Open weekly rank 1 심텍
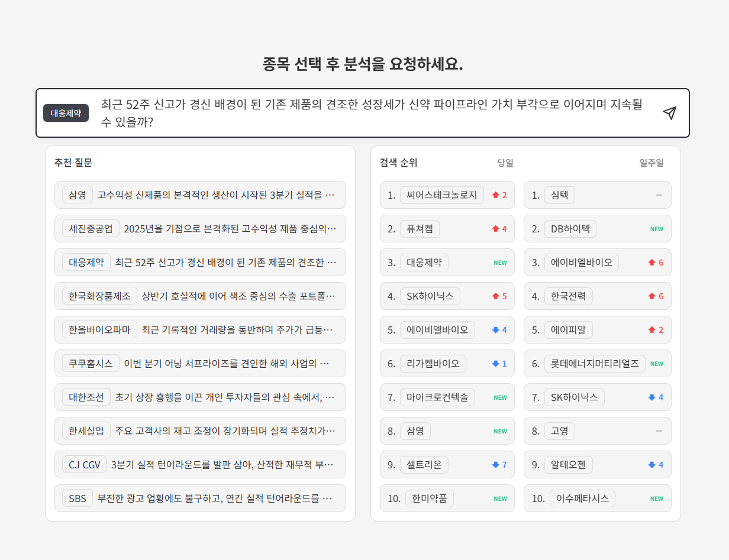Image resolution: width=729 pixels, height=560 pixels. pos(598,195)
